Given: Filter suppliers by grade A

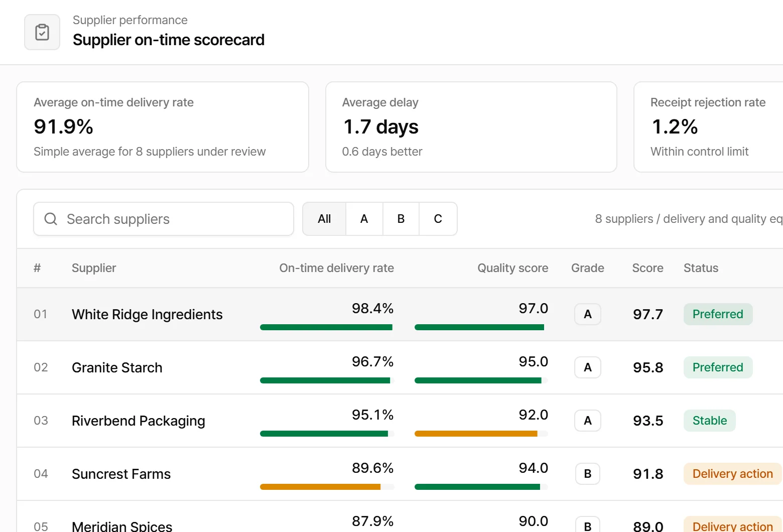Looking at the screenshot, I should click(x=364, y=219).
